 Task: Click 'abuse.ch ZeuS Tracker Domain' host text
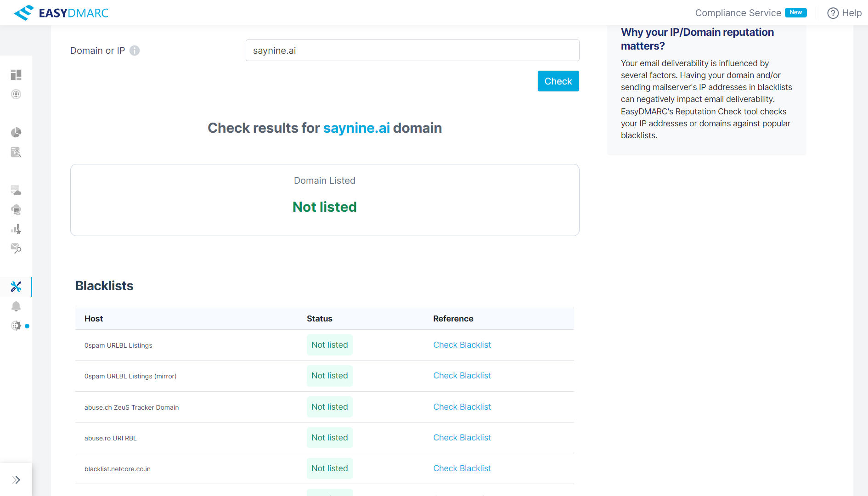click(x=132, y=407)
